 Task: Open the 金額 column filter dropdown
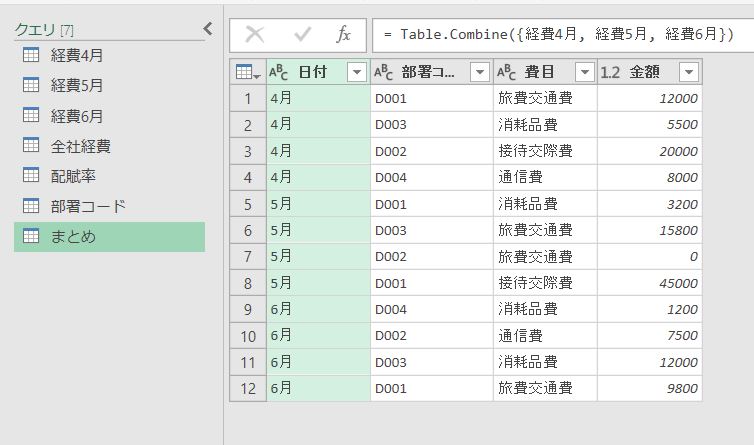pyautogui.click(x=688, y=72)
